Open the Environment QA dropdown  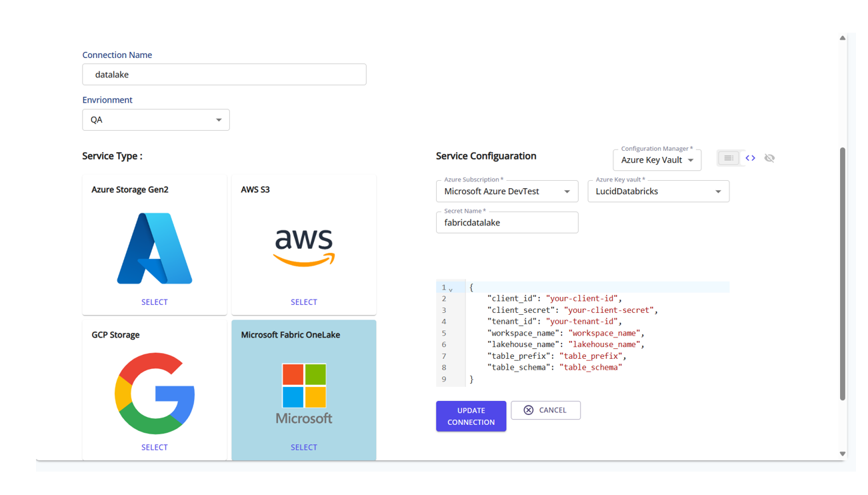[x=156, y=120]
